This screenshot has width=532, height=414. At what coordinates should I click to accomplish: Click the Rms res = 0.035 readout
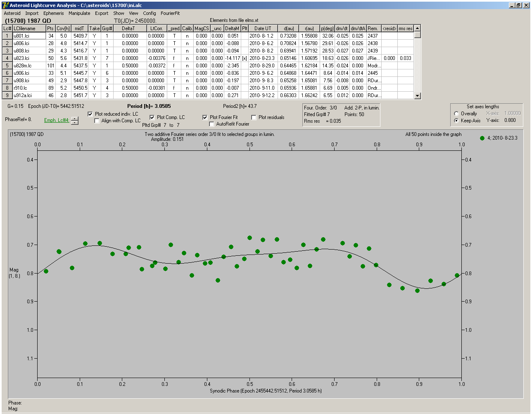coord(323,121)
